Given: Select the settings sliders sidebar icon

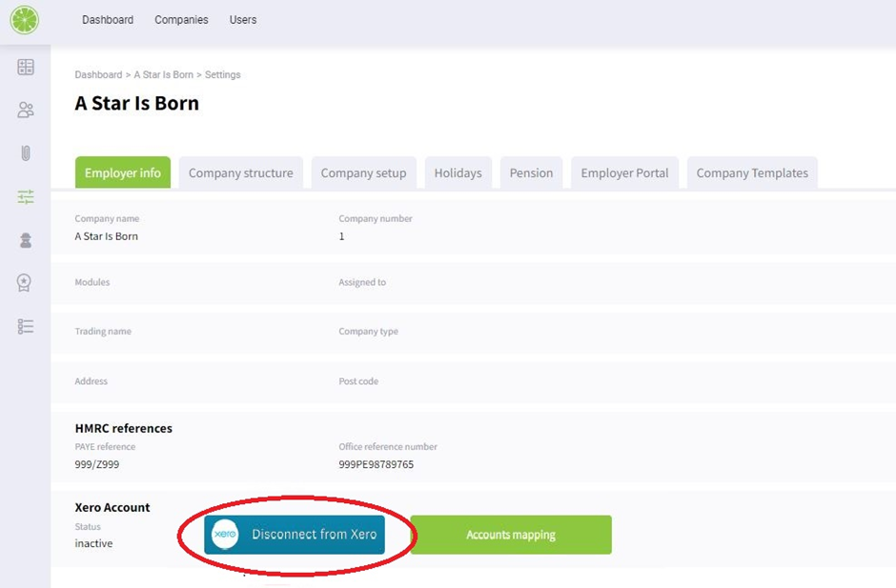Looking at the screenshot, I should pyautogui.click(x=26, y=197).
